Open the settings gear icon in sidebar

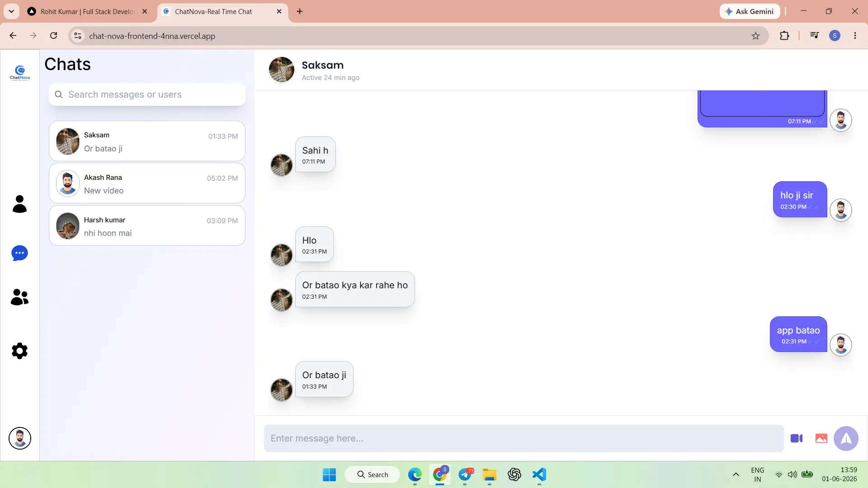[19, 351]
